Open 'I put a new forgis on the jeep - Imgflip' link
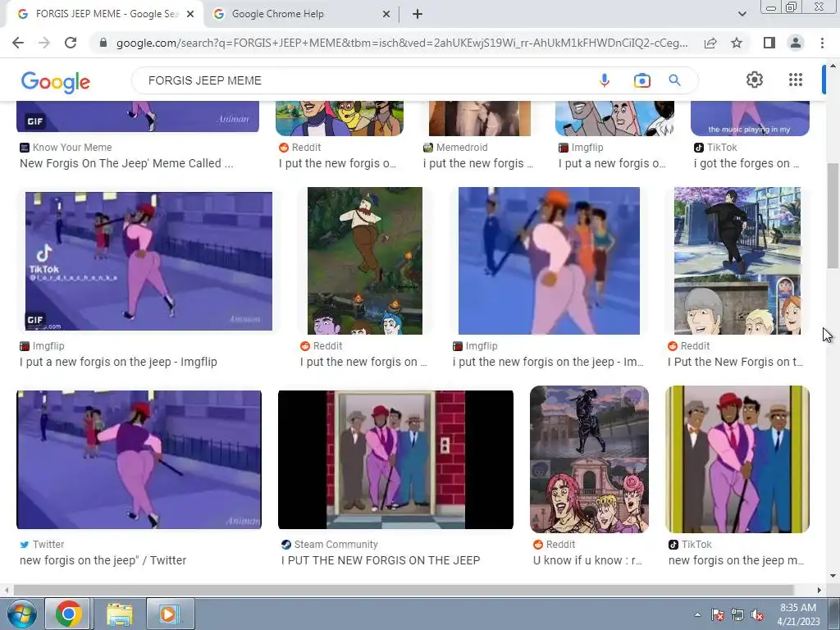Screen dimensions: 840x630 [118, 362]
